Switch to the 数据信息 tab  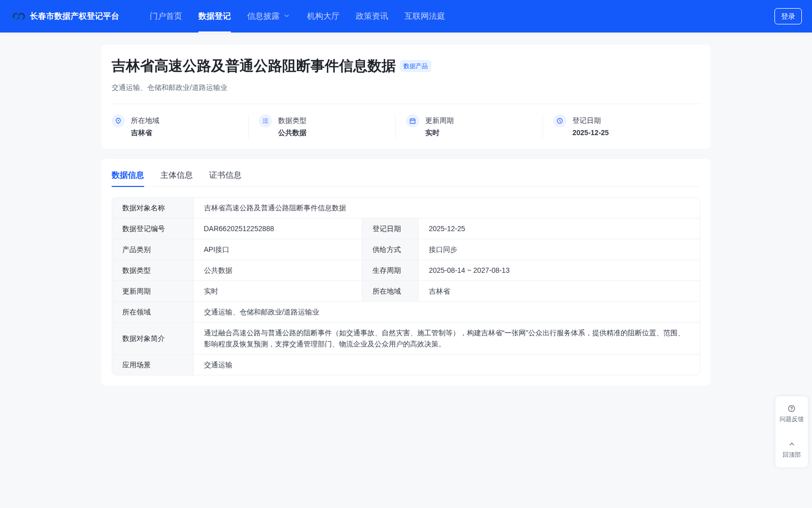click(128, 175)
